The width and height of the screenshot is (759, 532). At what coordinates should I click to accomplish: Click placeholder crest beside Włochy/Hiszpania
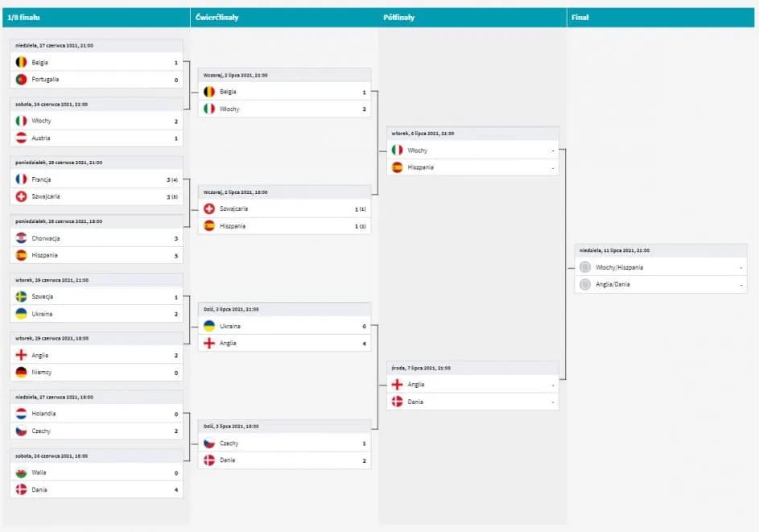(585, 267)
